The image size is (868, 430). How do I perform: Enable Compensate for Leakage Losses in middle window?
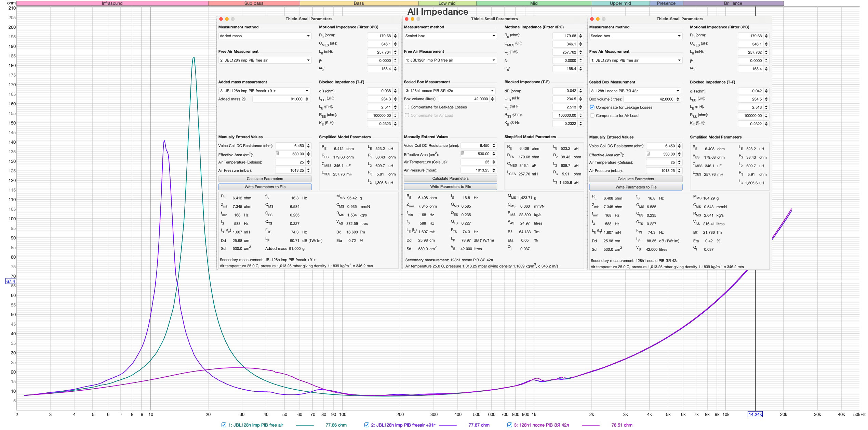(x=407, y=107)
